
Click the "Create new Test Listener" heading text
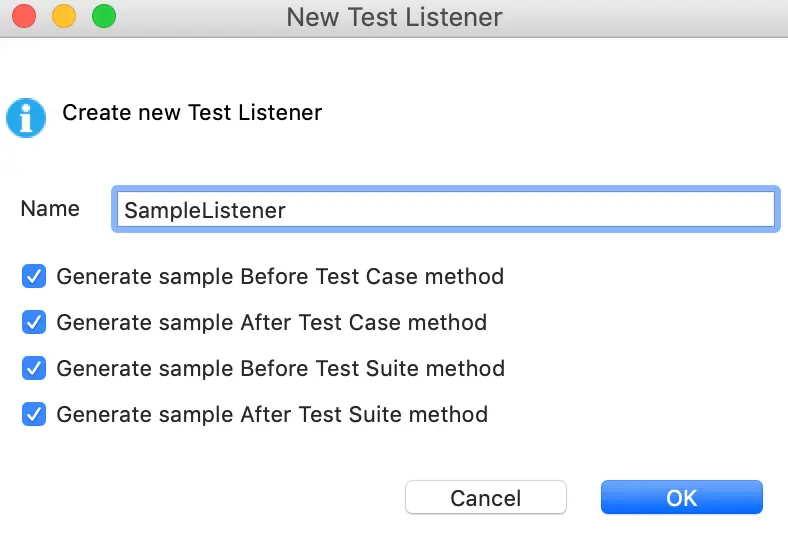tap(192, 112)
